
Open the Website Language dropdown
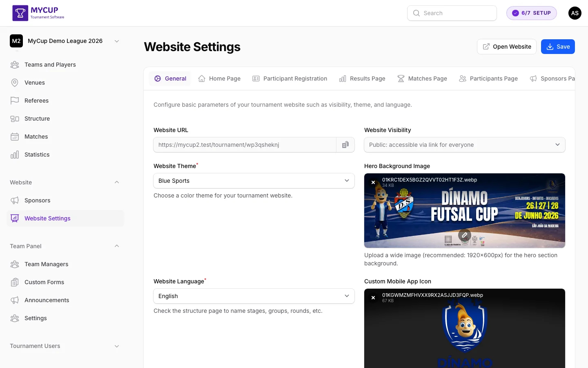tap(254, 296)
